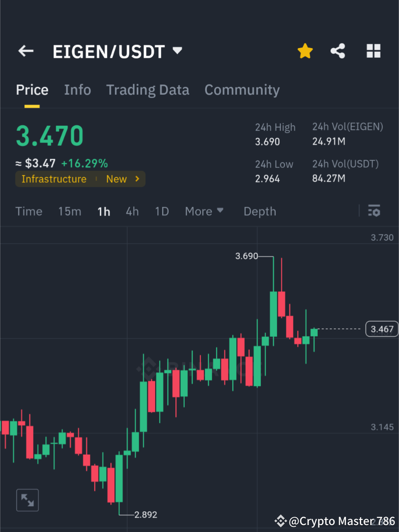Unfavorite EIGEN/USDT via the star icon
This screenshot has height=532, width=399.
(x=305, y=51)
